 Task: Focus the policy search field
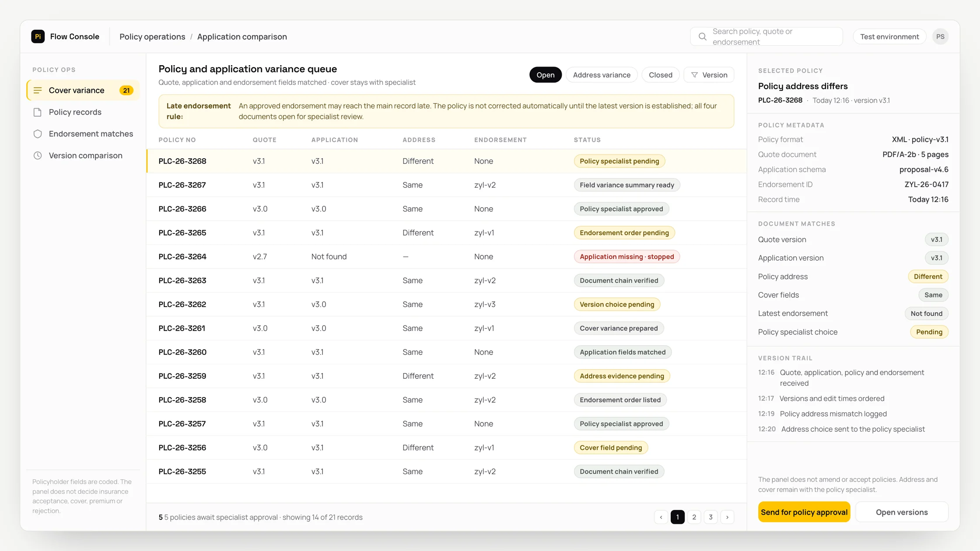(x=766, y=37)
